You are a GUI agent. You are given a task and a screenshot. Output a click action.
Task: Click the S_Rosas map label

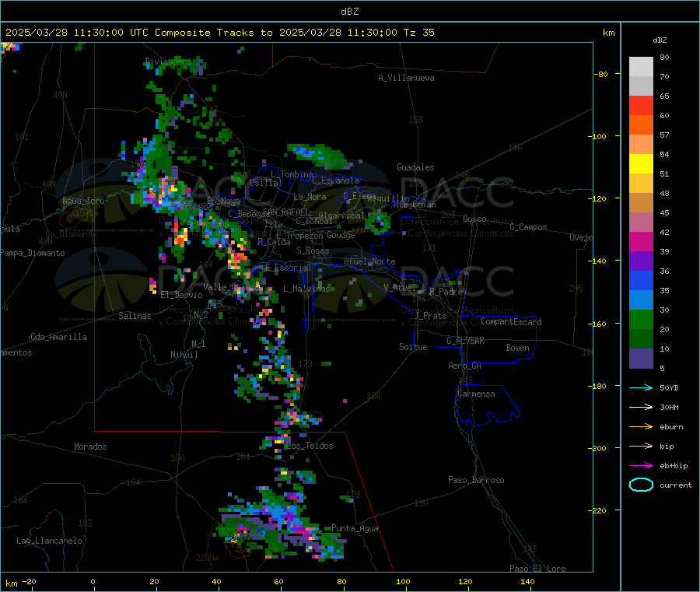[313, 250]
